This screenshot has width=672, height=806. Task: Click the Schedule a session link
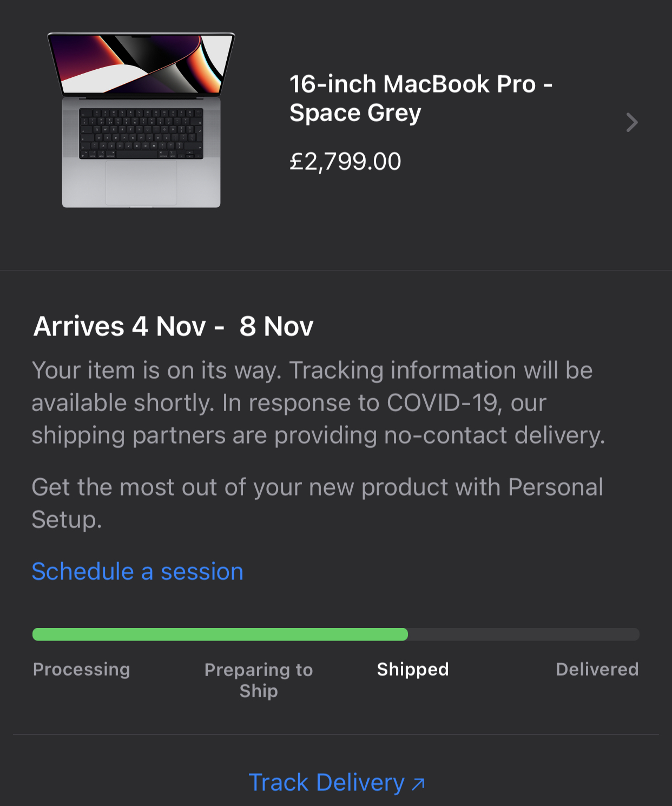(x=137, y=571)
